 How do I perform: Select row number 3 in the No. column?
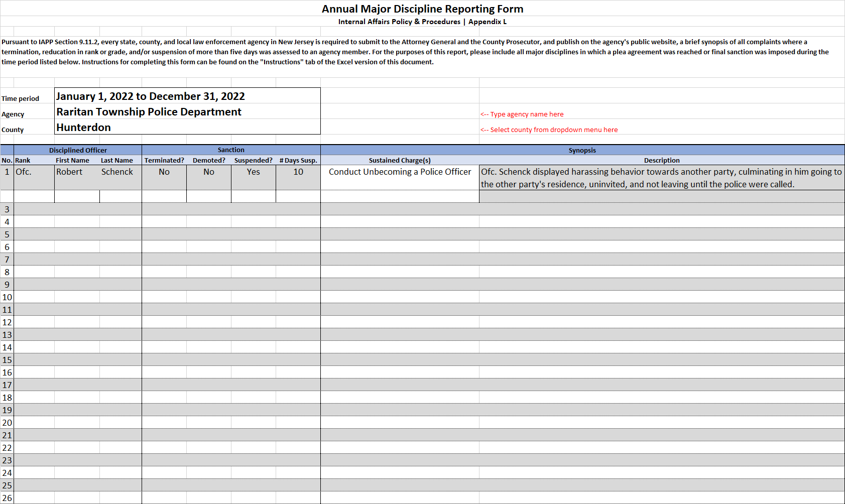(x=7, y=209)
